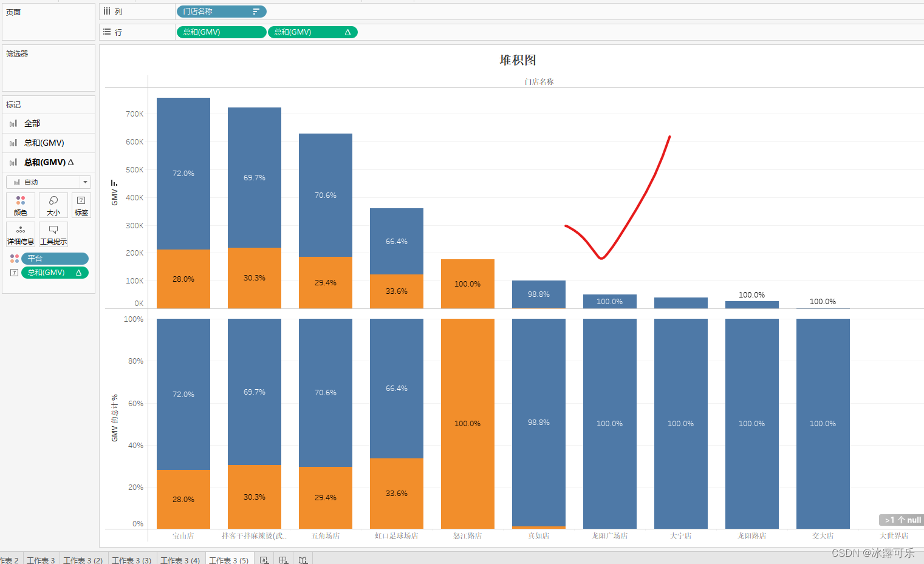This screenshot has width=924, height=564.
Task: Switch to the 工作表 2 tab
Action: (x=10, y=560)
